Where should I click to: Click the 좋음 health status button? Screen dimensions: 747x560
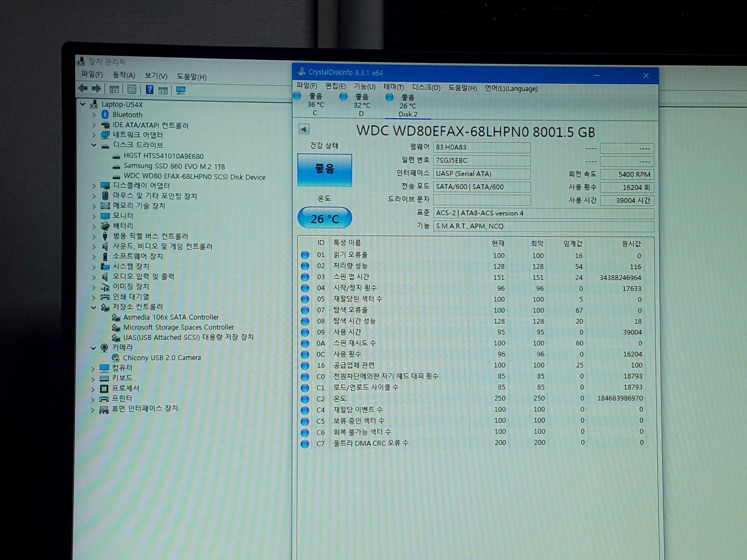pyautogui.click(x=325, y=170)
